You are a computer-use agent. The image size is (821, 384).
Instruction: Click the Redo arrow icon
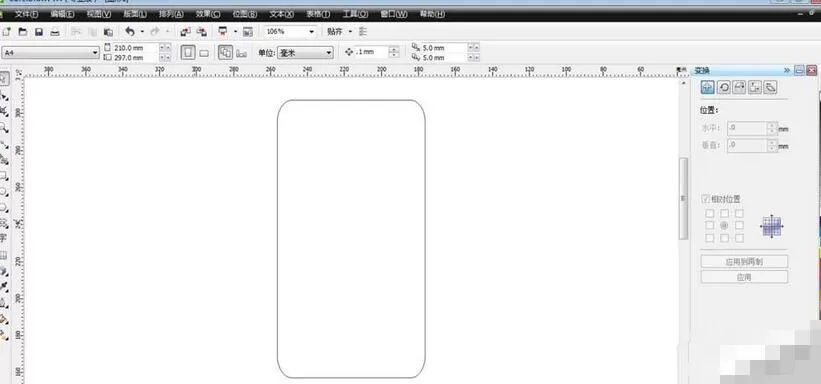[154, 32]
